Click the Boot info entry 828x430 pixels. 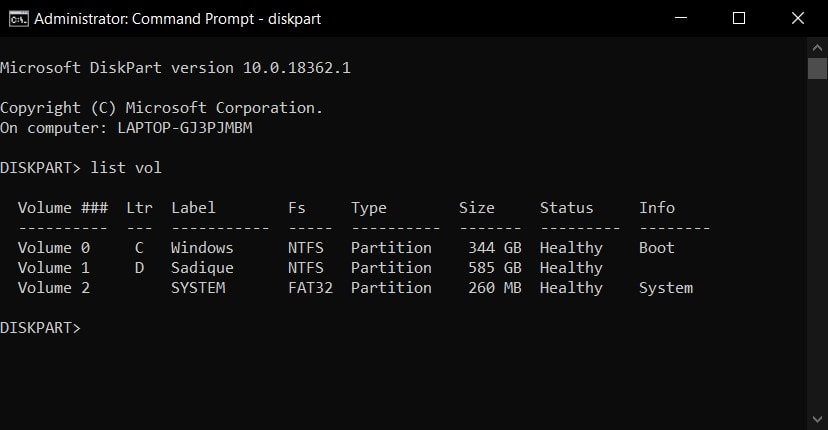tap(656, 248)
